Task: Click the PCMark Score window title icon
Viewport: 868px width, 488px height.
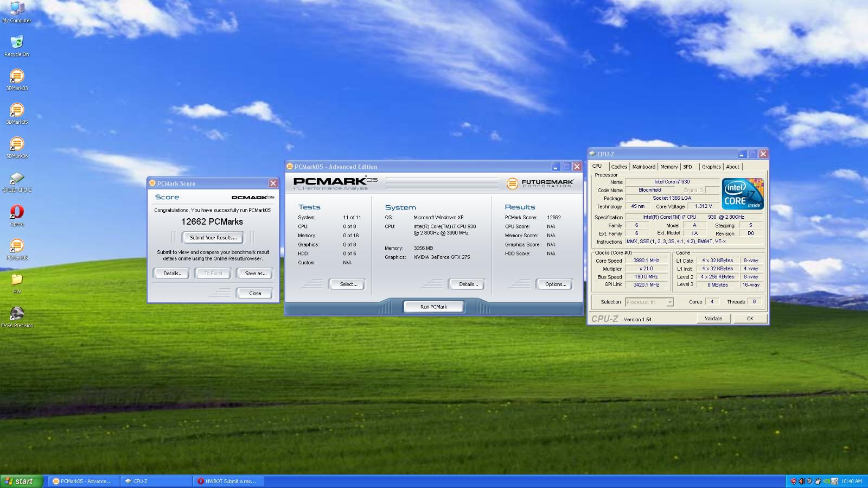Action: (x=152, y=183)
